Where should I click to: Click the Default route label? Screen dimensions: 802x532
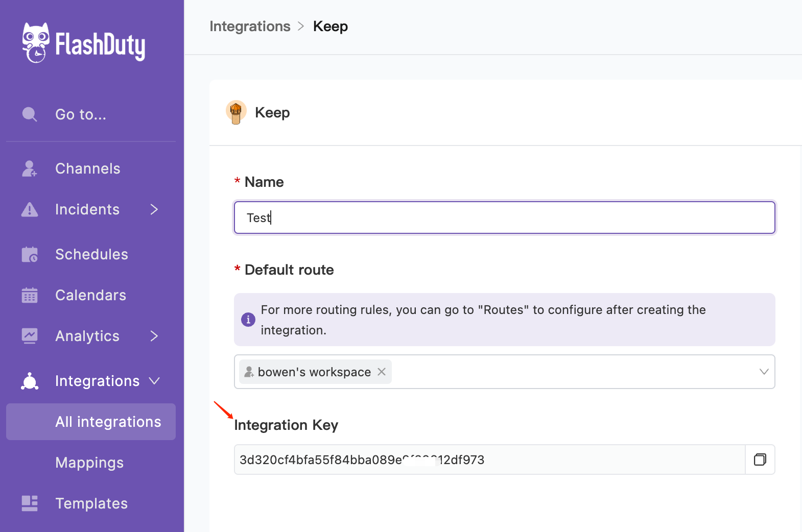(289, 270)
